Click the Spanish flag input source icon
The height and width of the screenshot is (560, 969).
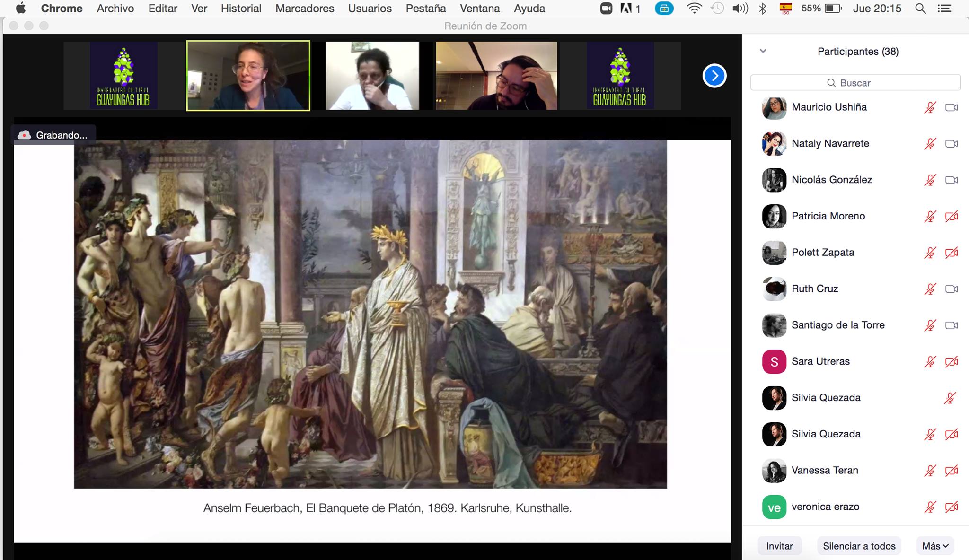coord(785,8)
